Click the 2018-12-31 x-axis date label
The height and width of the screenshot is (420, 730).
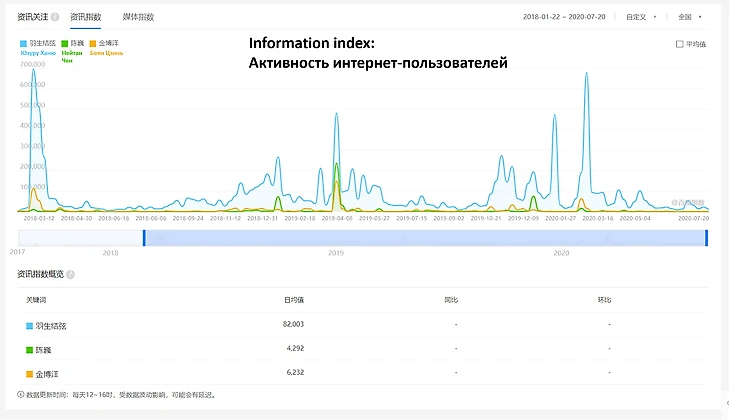pyautogui.click(x=263, y=218)
